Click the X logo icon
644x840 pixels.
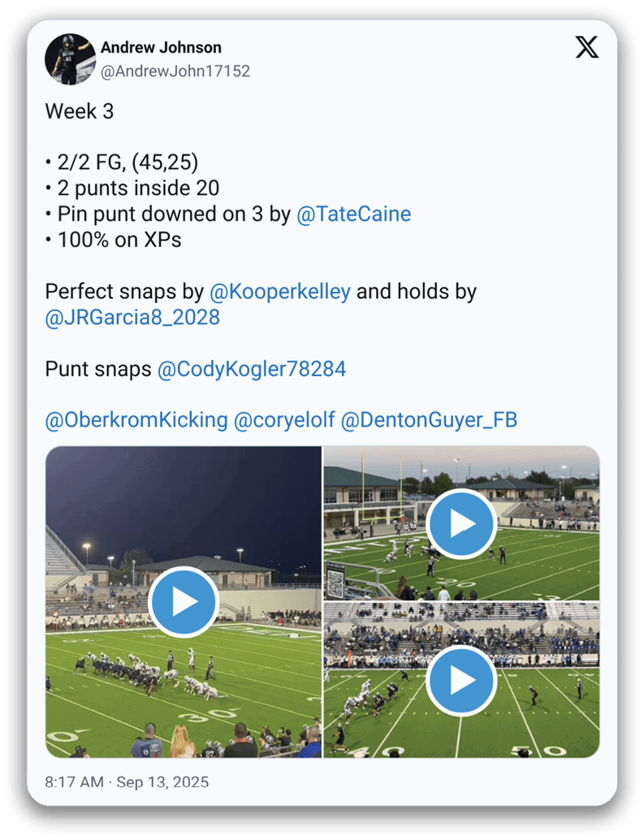pyautogui.click(x=586, y=48)
